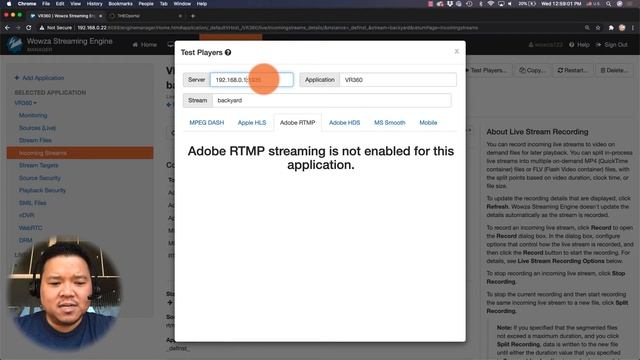The height and width of the screenshot is (360, 640).
Task: Switch to the Adobe HDS tab
Action: [x=344, y=122]
